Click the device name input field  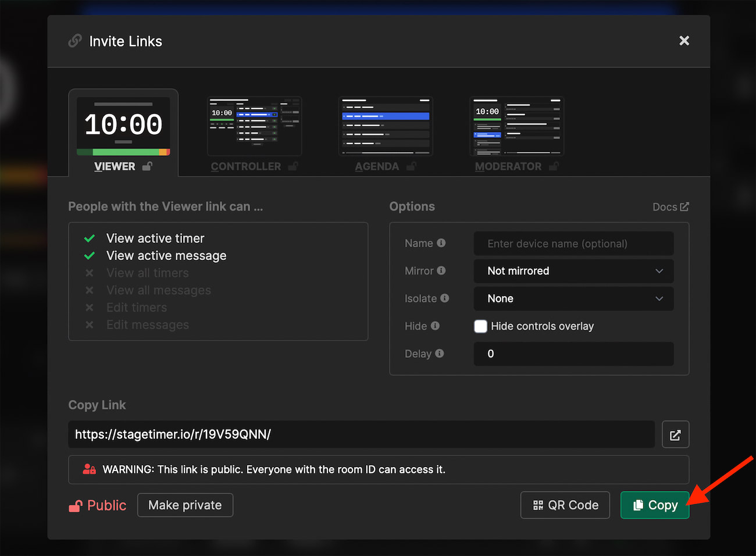tap(573, 244)
